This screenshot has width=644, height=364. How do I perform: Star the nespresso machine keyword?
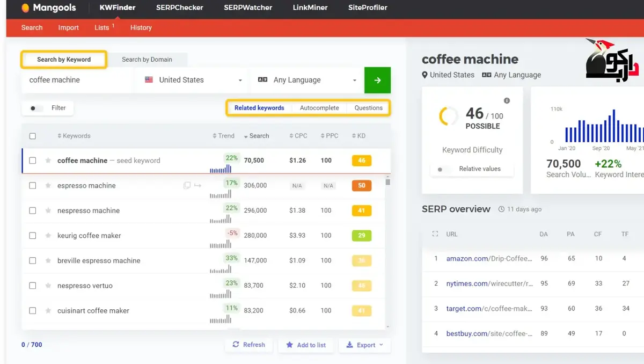pos(48,210)
